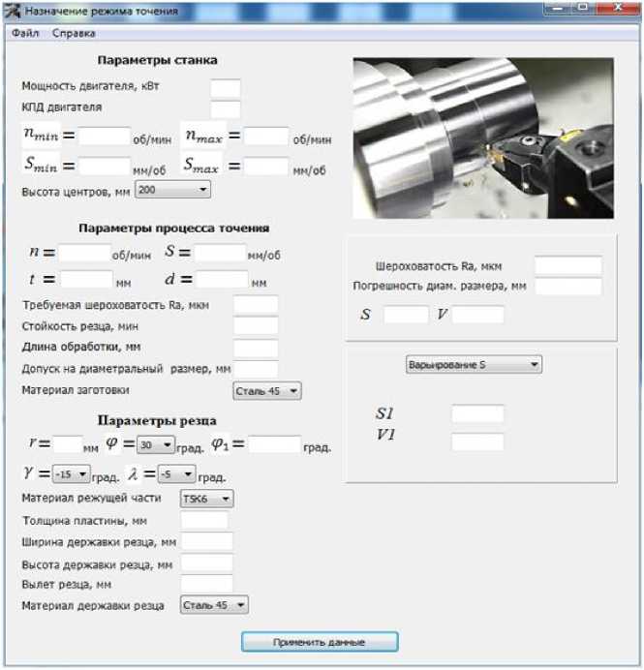
Task: Click the app icon in title bar
Action: click(x=14, y=11)
